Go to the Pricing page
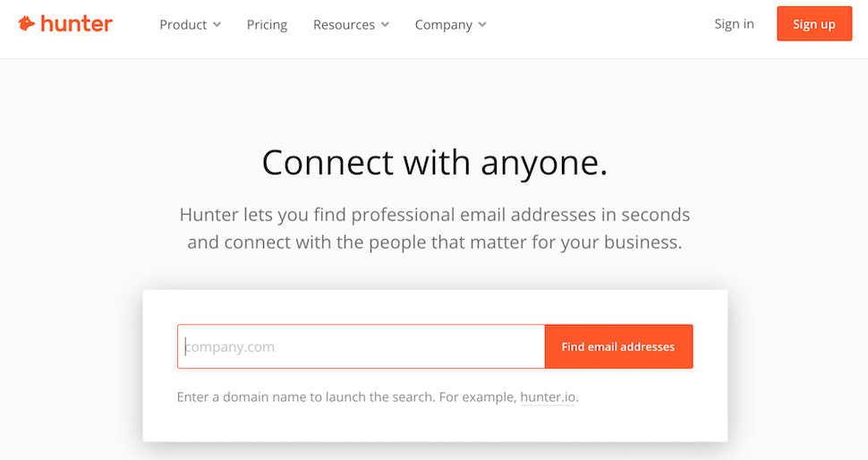Image resolution: width=868 pixels, height=460 pixels. coord(267,25)
